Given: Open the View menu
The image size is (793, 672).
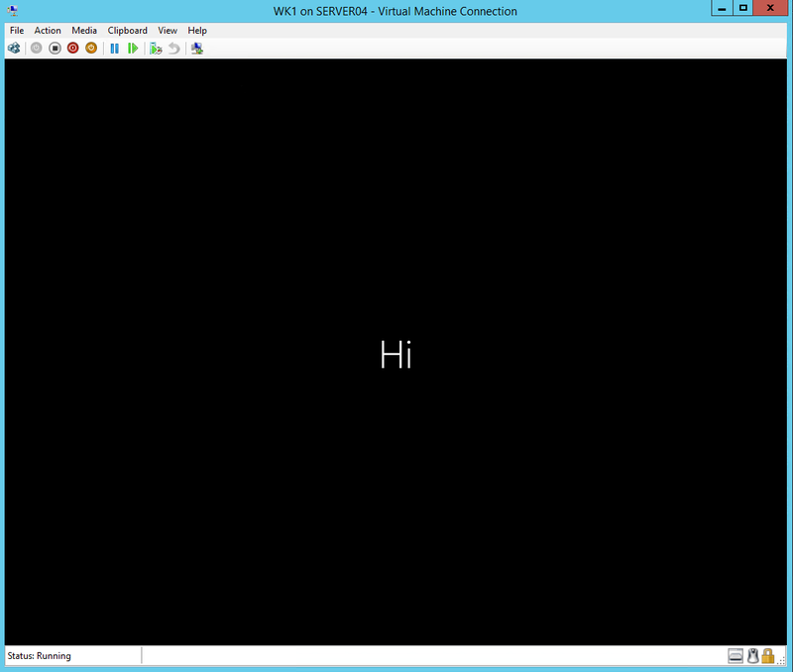Looking at the screenshot, I should pos(167,30).
